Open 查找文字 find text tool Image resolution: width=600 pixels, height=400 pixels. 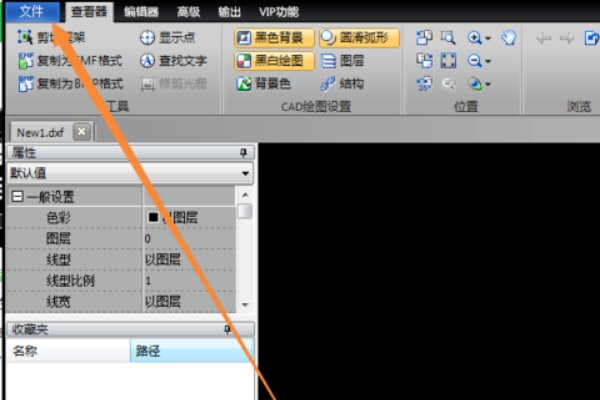(x=173, y=60)
